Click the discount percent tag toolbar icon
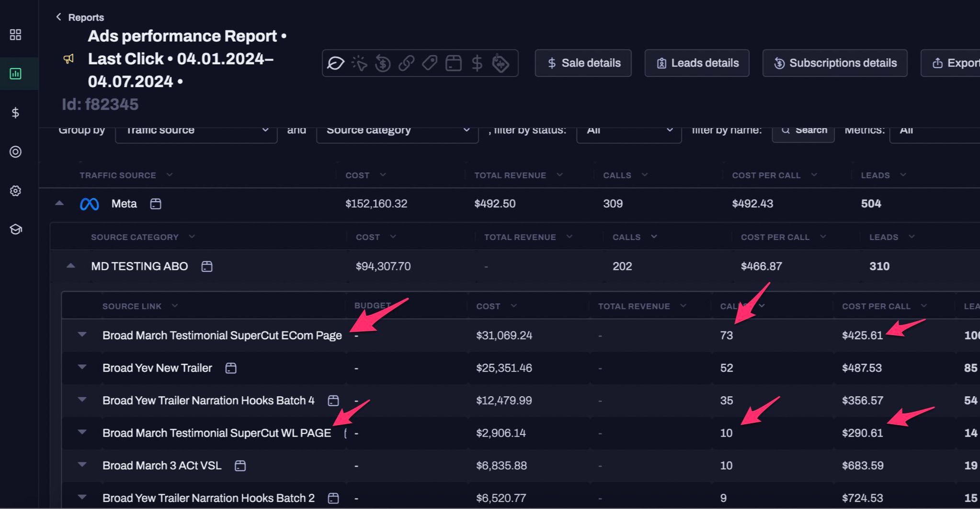The width and height of the screenshot is (980, 509). click(x=500, y=63)
